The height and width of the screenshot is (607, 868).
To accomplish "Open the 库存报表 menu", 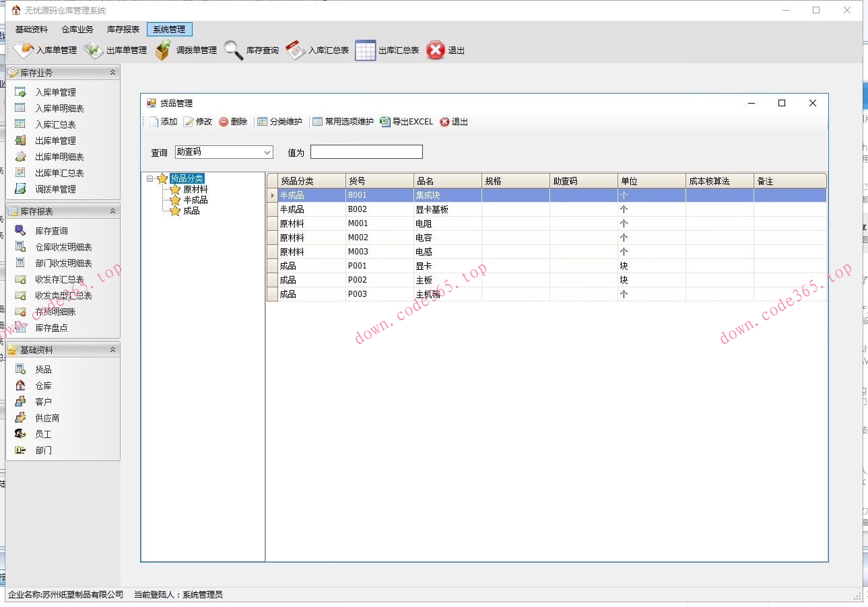I will coord(123,30).
